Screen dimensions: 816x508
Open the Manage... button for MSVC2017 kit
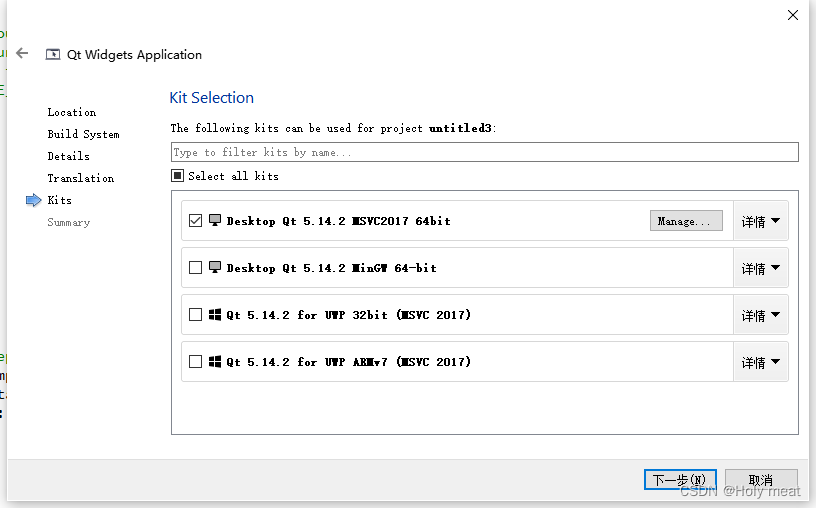pyautogui.click(x=686, y=221)
